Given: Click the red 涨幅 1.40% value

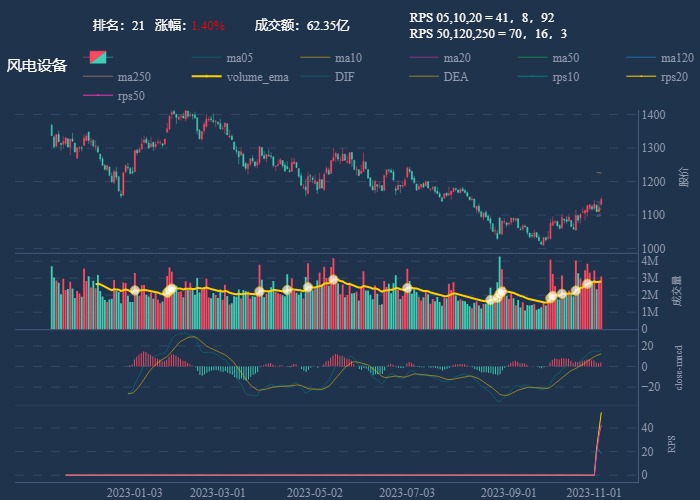Looking at the screenshot, I should click(208, 25).
